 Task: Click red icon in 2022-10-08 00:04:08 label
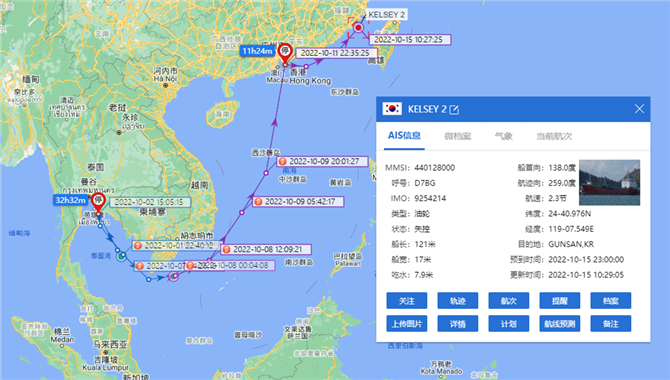coord(190,265)
